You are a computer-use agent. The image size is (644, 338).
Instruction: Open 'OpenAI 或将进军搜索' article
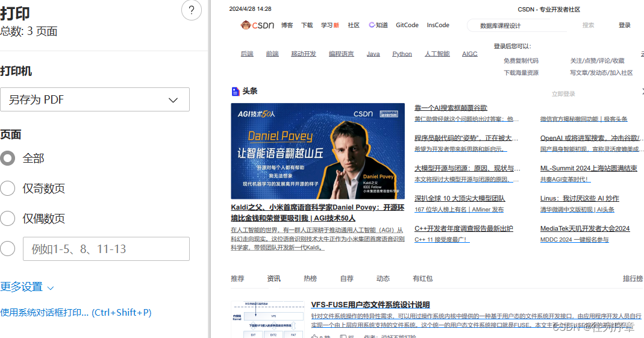(592, 138)
